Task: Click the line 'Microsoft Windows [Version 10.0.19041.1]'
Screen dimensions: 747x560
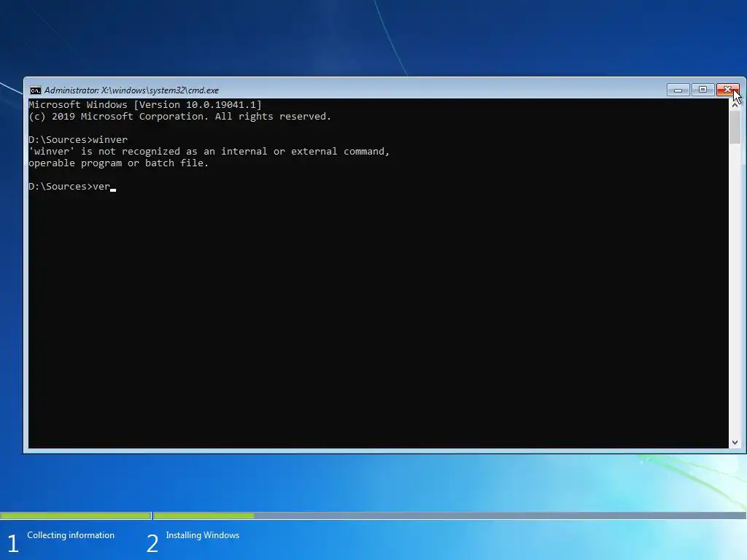Action: point(145,105)
